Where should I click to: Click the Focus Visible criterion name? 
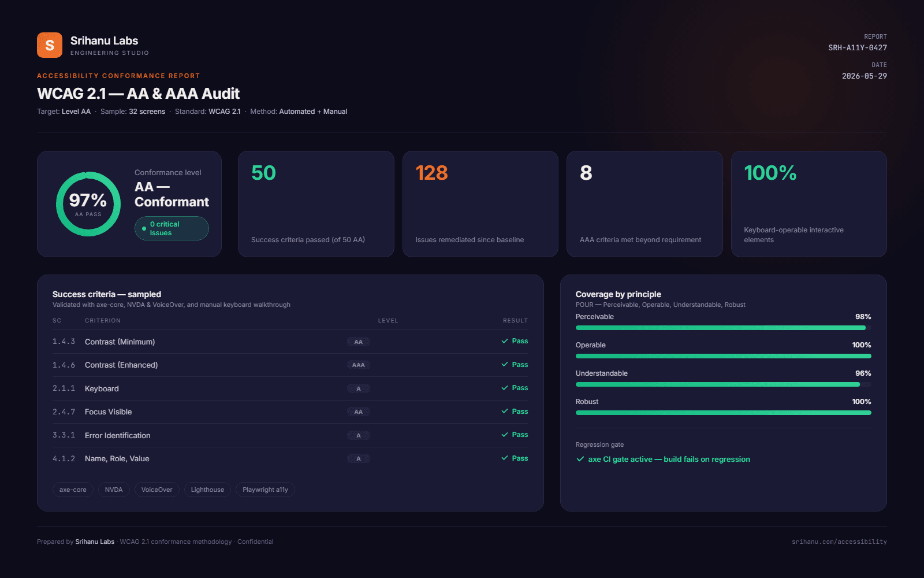click(108, 412)
